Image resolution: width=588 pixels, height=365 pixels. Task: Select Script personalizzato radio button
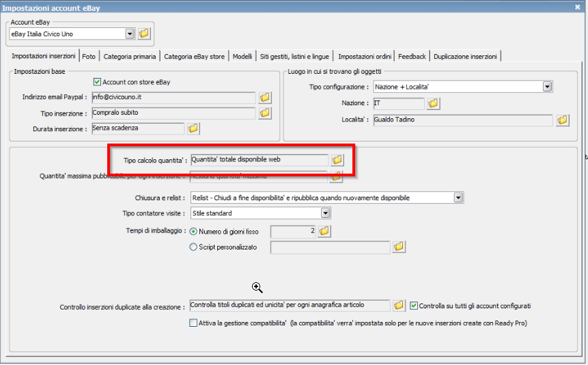[193, 247]
